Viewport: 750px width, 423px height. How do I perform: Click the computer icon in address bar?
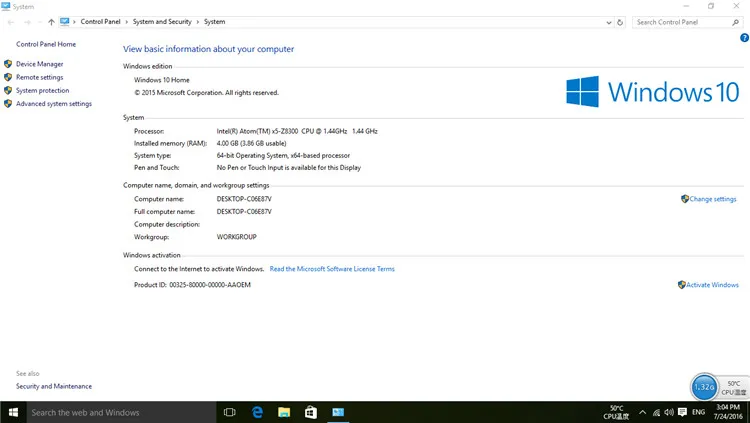tap(65, 22)
